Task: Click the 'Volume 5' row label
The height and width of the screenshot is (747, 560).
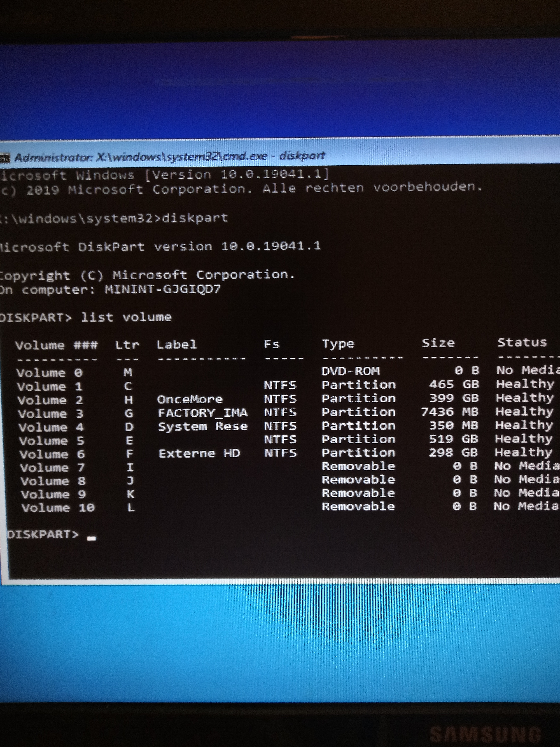Action: pyautogui.click(x=52, y=441)
